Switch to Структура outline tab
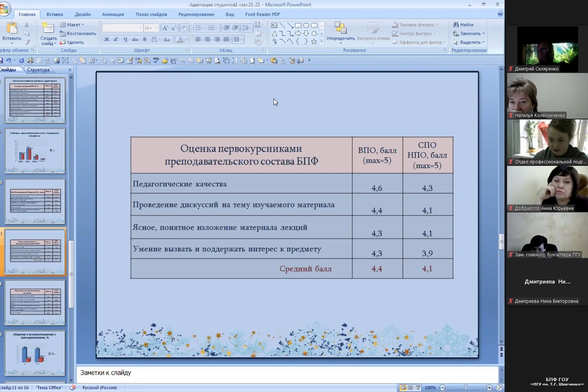 [x=38, y=70]
